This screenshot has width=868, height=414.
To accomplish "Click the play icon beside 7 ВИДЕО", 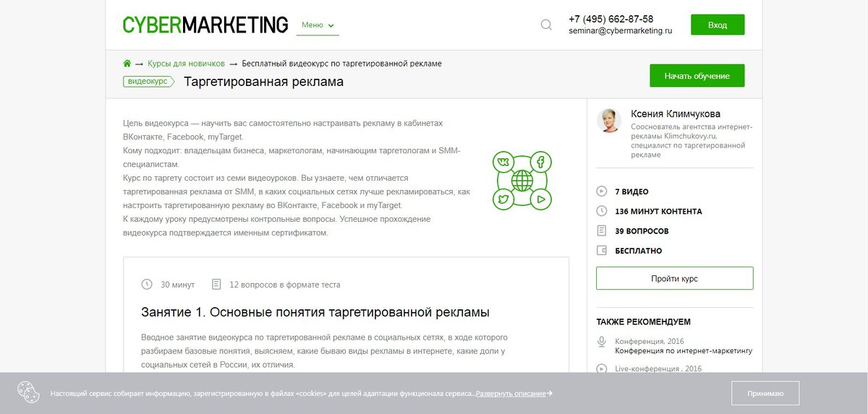I will click(x=601, y=191).
